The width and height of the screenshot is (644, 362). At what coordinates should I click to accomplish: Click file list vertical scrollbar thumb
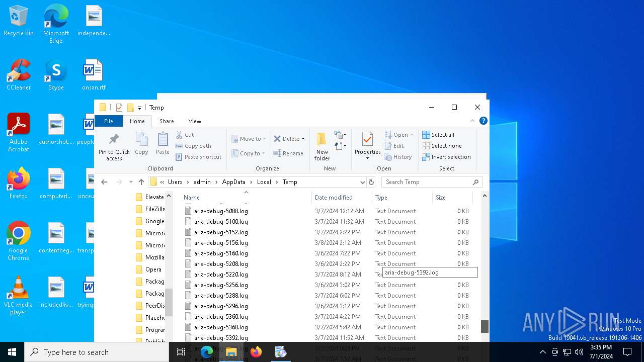(x=485, y=326)
